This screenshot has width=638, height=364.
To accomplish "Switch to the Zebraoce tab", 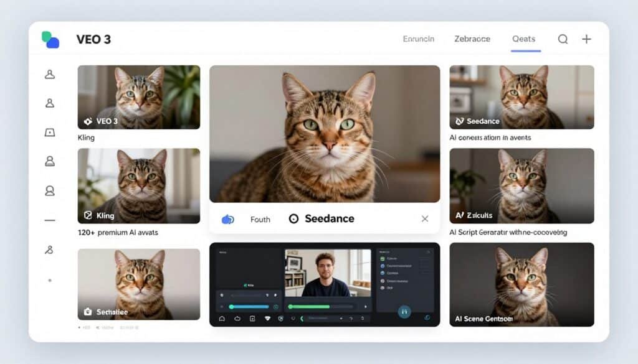I will point(472,39).
